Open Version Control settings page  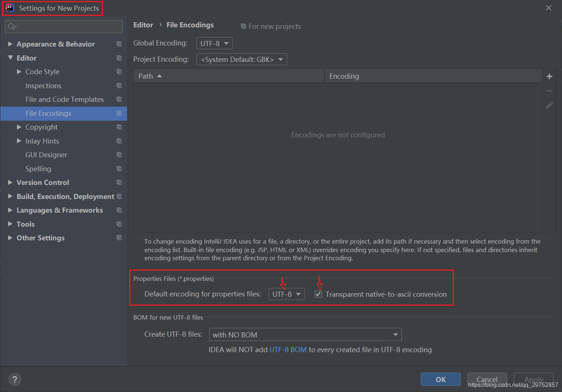coord(43,182)
